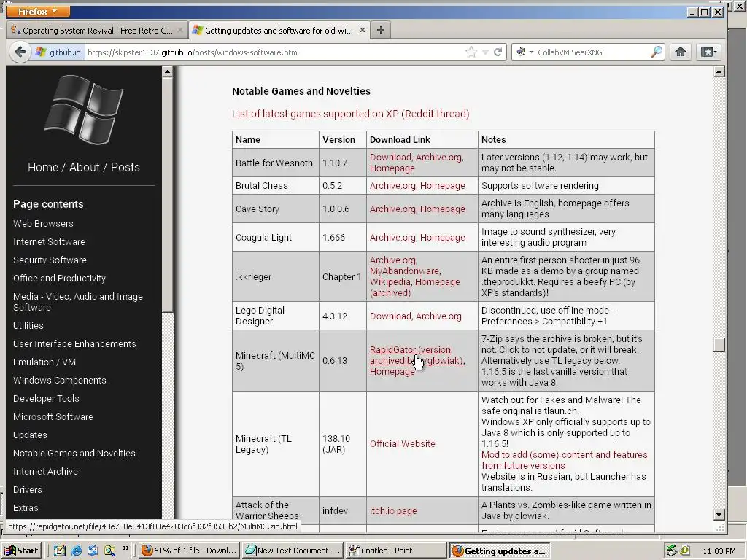Open Official Website link for TL Legacy

403,444
